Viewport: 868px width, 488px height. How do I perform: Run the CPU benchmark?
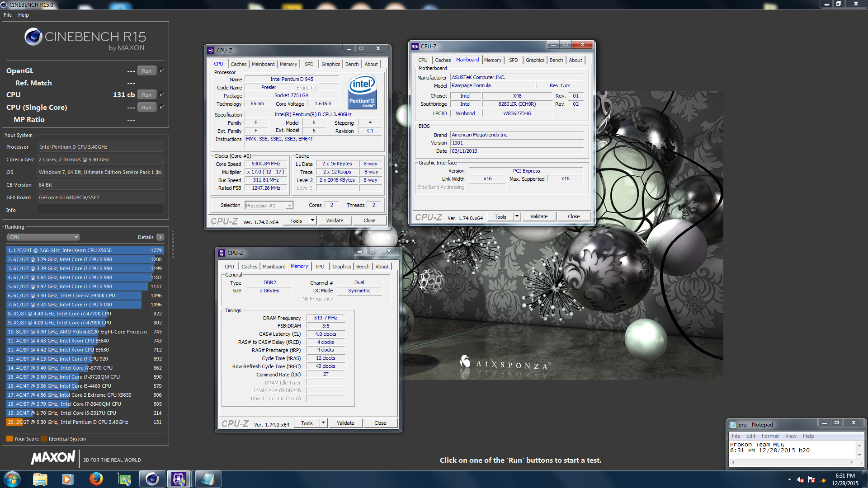point(146,94)
